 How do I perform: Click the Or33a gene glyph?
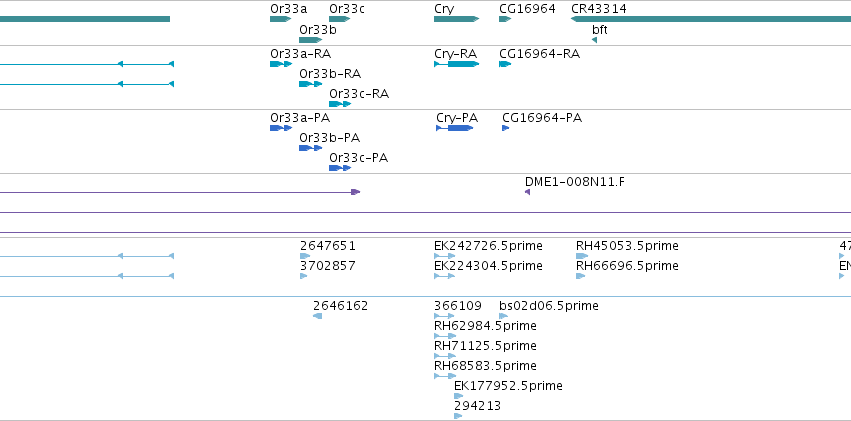point(280,19)
